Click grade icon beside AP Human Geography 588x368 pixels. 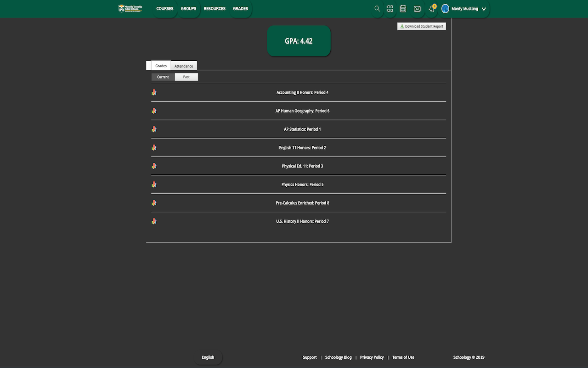tap(154, 111)
